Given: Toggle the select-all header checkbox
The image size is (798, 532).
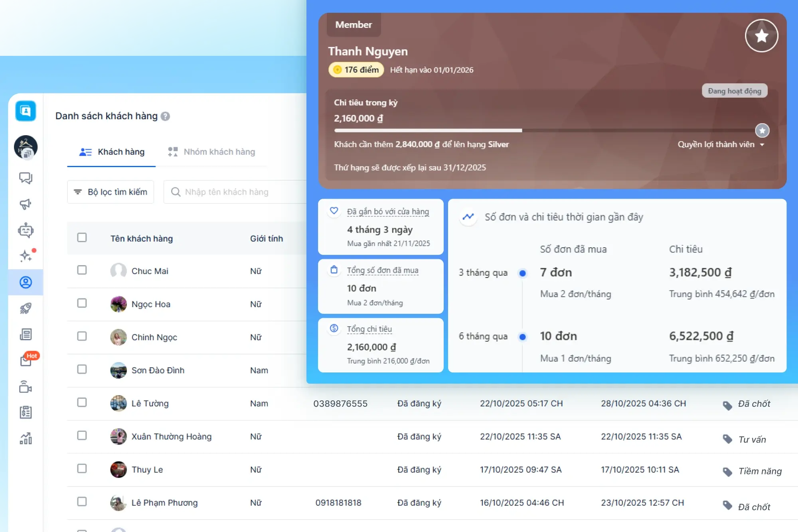Looking at the screenshot, I should coord(82,238).
